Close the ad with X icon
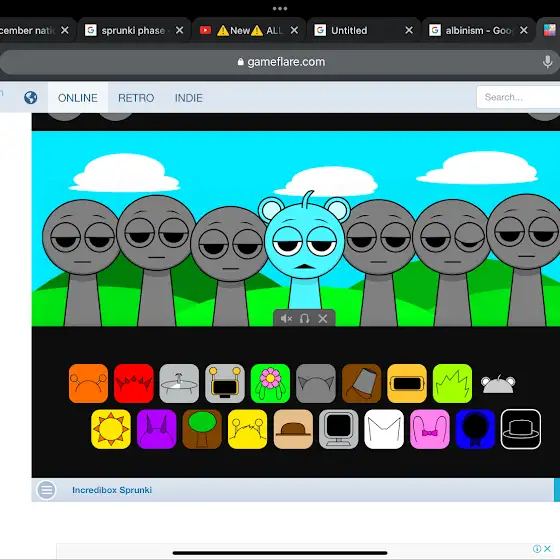The height and width of the screenshot is (560, 560). point(547,549)
